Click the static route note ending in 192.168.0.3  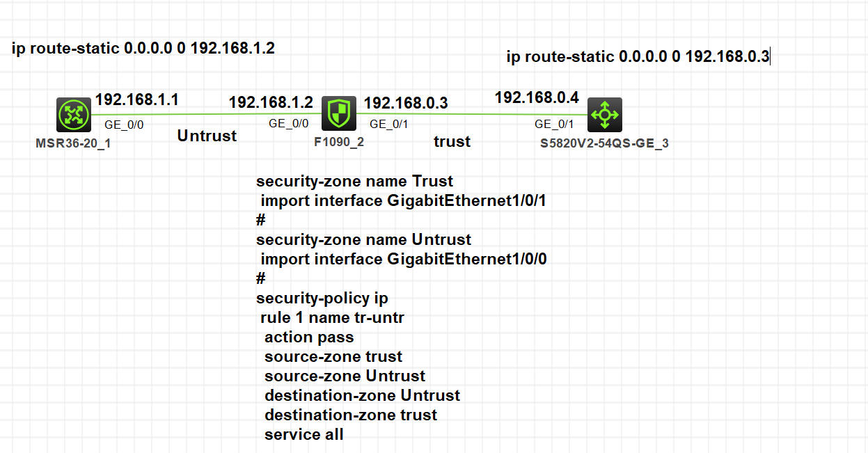(x=638, y=56)
